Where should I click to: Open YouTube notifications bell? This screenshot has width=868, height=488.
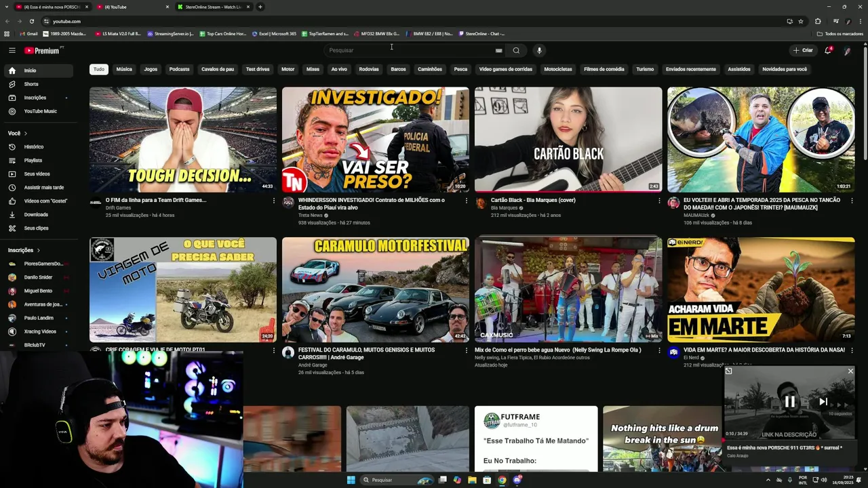[828, 50]
